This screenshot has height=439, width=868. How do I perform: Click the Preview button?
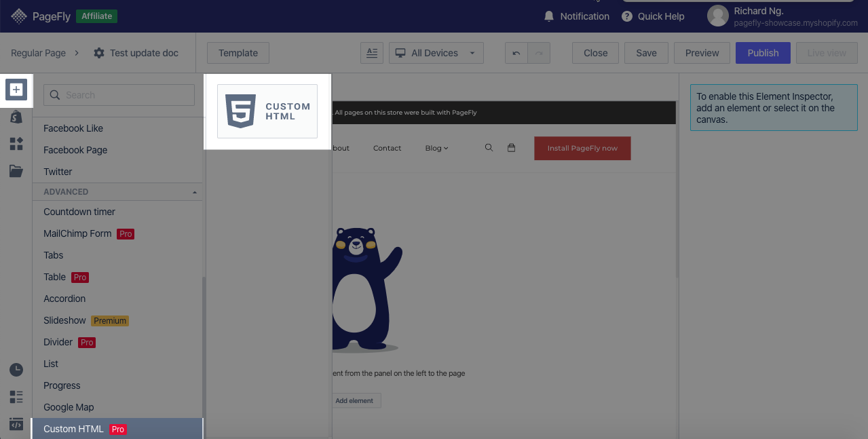702,53
